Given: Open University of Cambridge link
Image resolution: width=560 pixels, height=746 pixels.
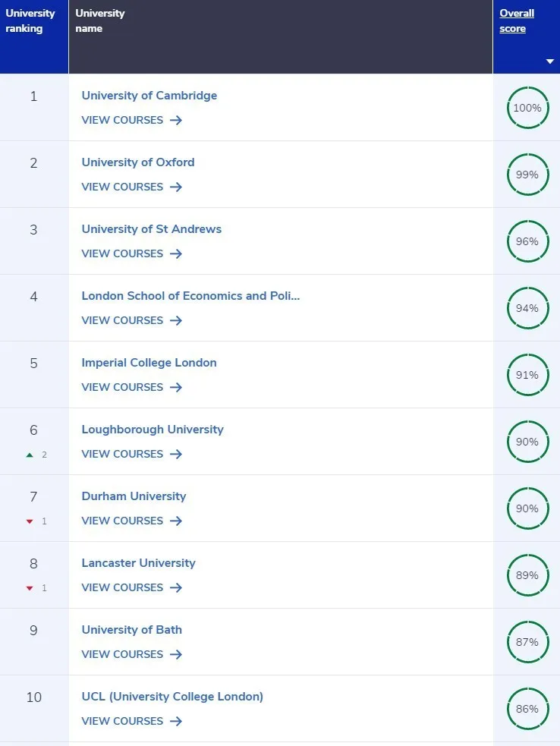Looking at the screenshot, I should pyautogui.click(x=149, y=96).
